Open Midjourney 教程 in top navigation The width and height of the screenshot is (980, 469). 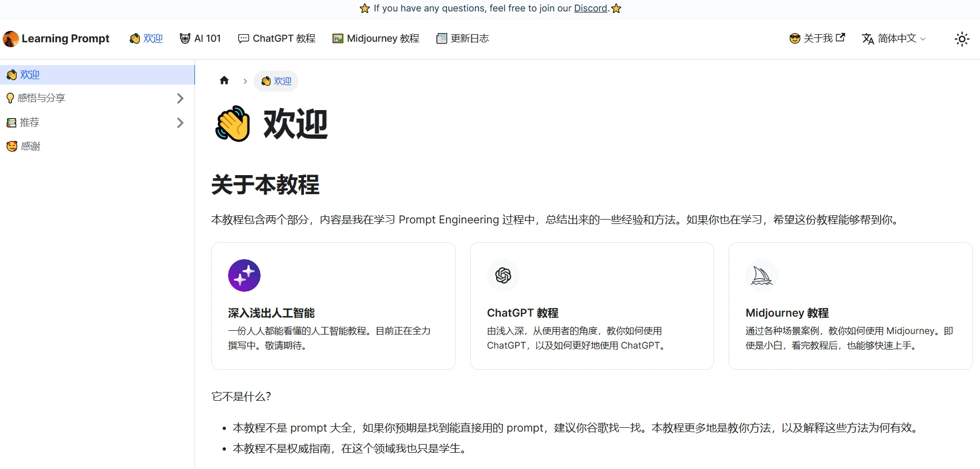376,38
